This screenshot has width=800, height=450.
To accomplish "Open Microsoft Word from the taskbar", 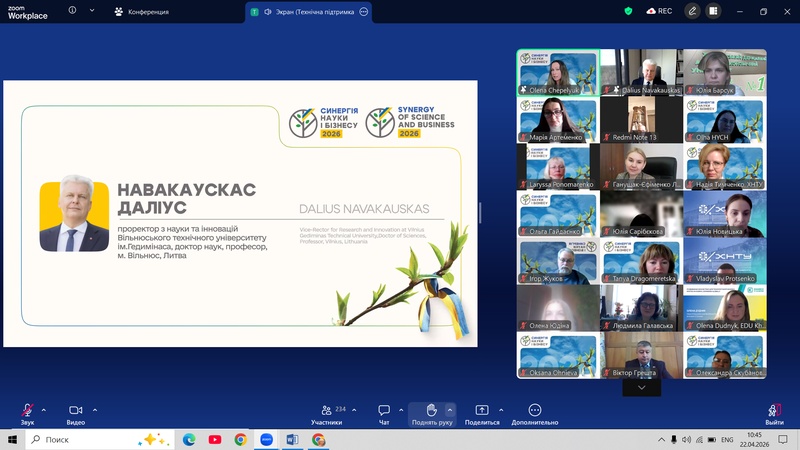I will pos(292,439).
